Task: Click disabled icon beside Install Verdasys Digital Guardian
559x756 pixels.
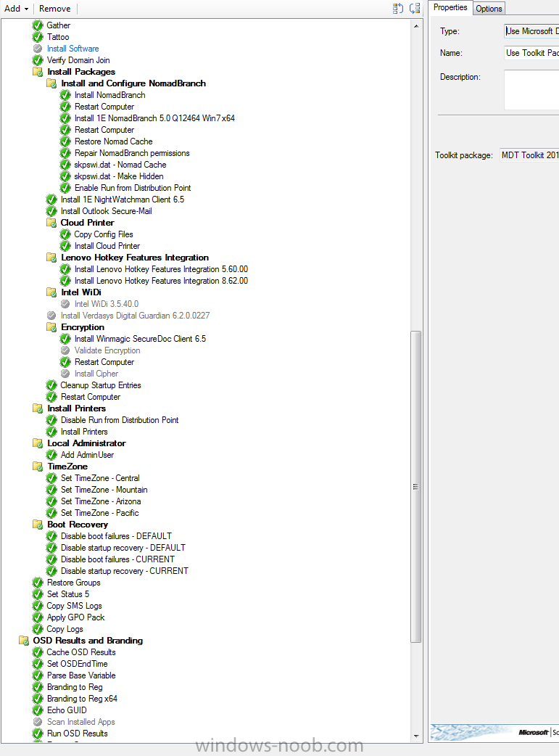Action: point(51,316)
